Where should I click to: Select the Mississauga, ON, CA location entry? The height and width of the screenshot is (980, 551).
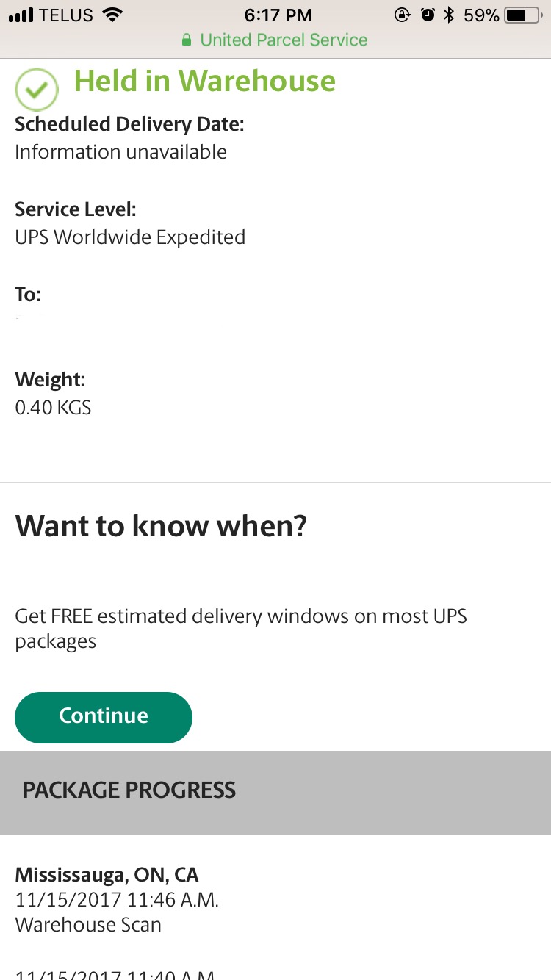click(107, 875)
